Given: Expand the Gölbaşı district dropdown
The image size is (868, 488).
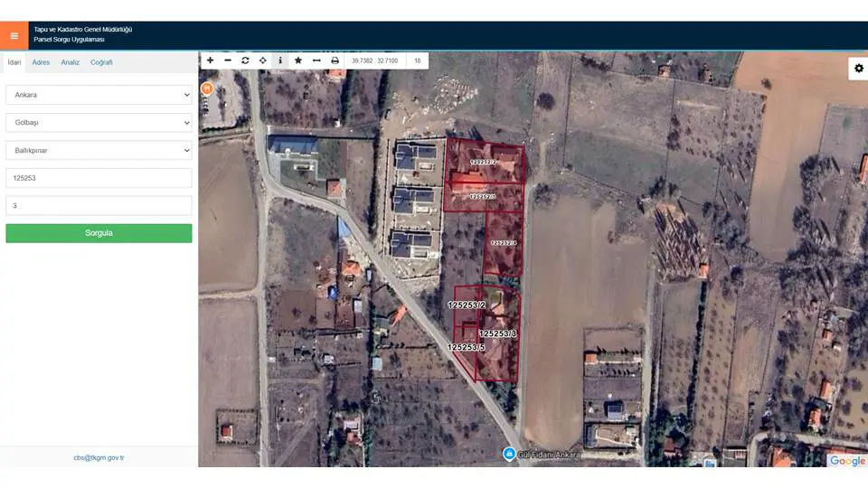Looking at the screenshot, I should coord(99,123).
